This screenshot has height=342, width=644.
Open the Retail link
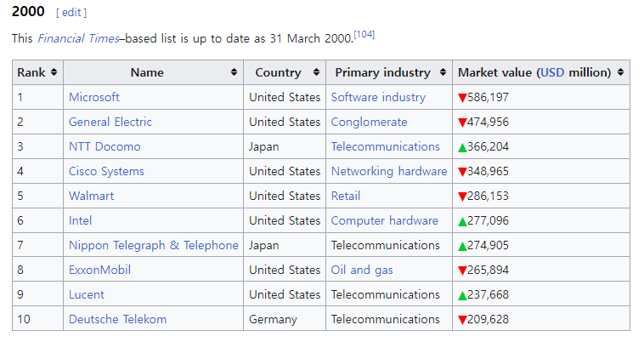point(346,196)
